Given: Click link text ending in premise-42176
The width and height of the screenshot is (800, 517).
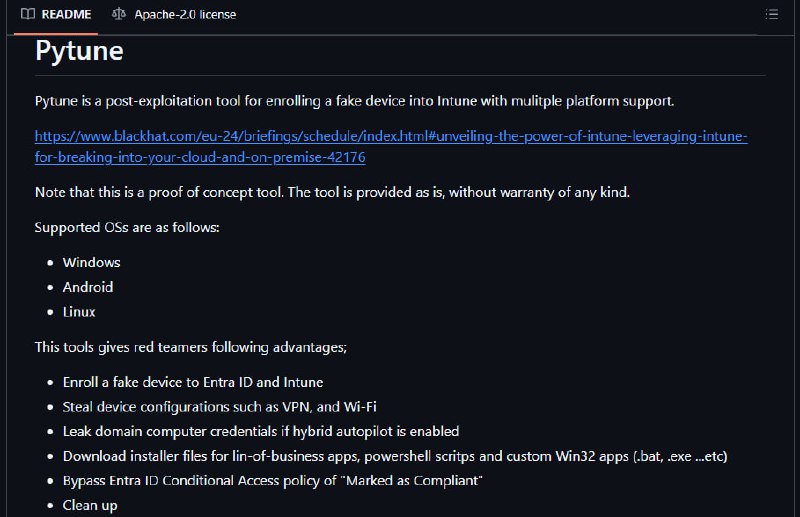Looking at the screenshot, I should pyautogui.click(x=200, y=157).
